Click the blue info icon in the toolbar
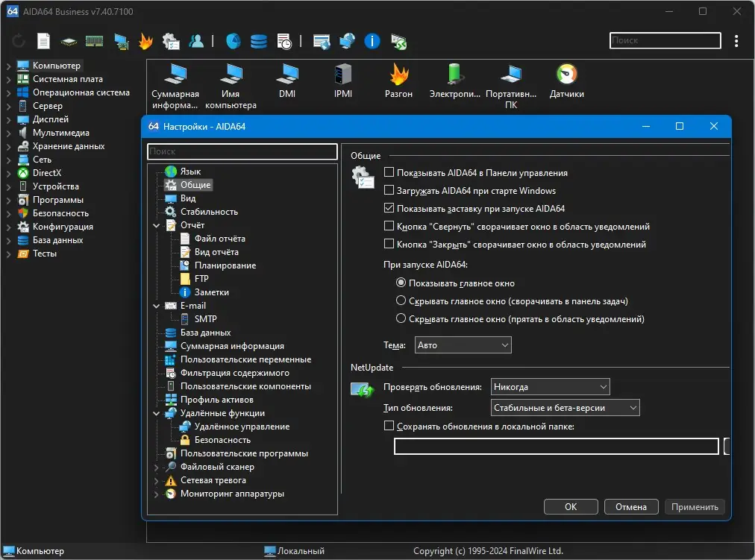The height and width of the screenshot is (560, 755). click(372, 42)
